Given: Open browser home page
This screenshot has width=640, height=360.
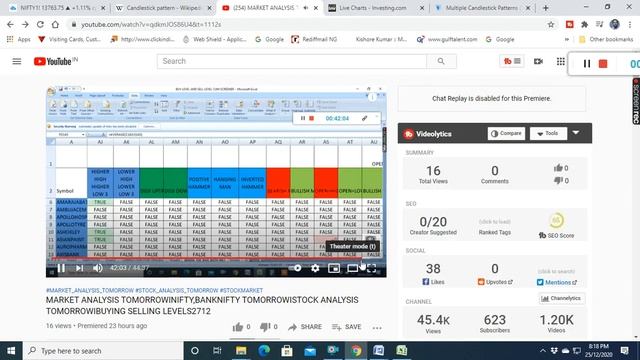Looking at the screenshot, I should 55,24.
